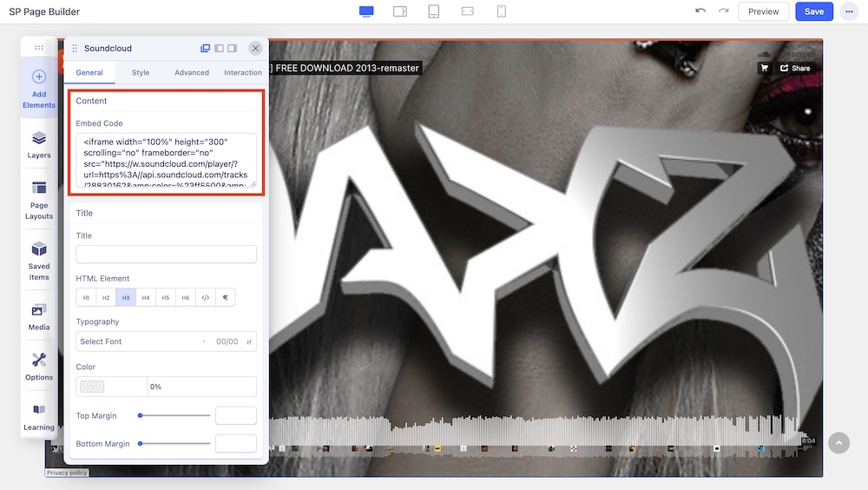The width and height of the screenshot is (868, 490).
Task: Click the Share button on the SoundCloud player
Action: 795,68
